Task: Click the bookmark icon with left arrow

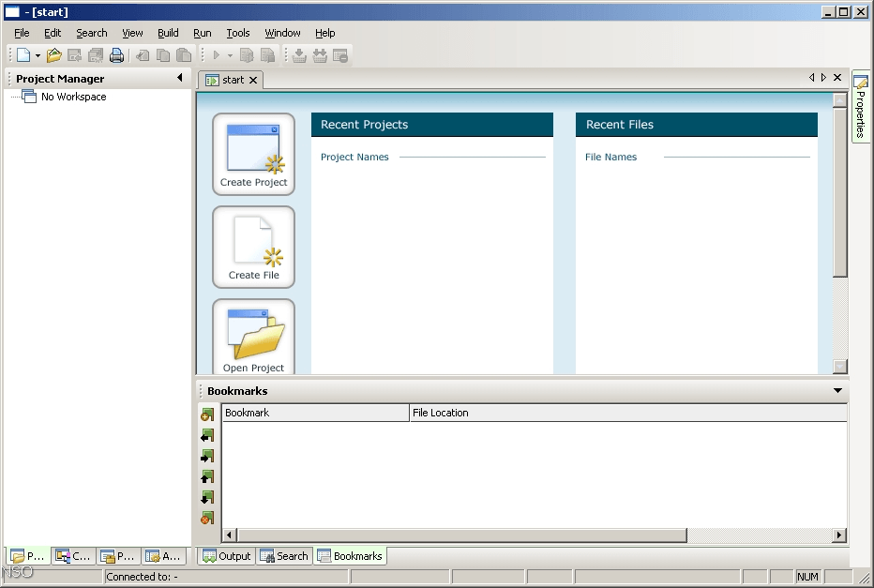Action: 207,435
